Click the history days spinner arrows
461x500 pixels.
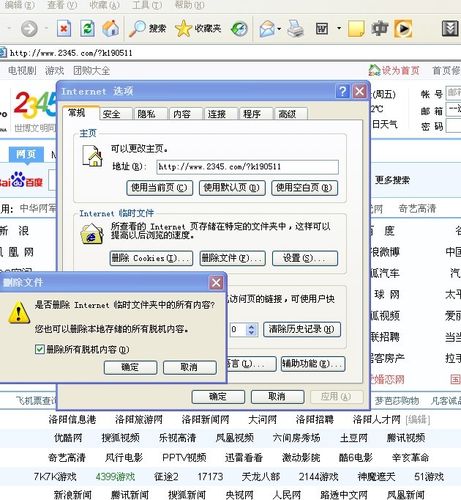tap(252, 329)
